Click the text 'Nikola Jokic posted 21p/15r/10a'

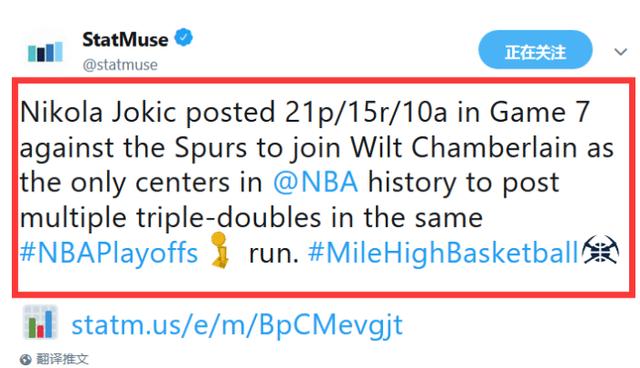[234, 112]
